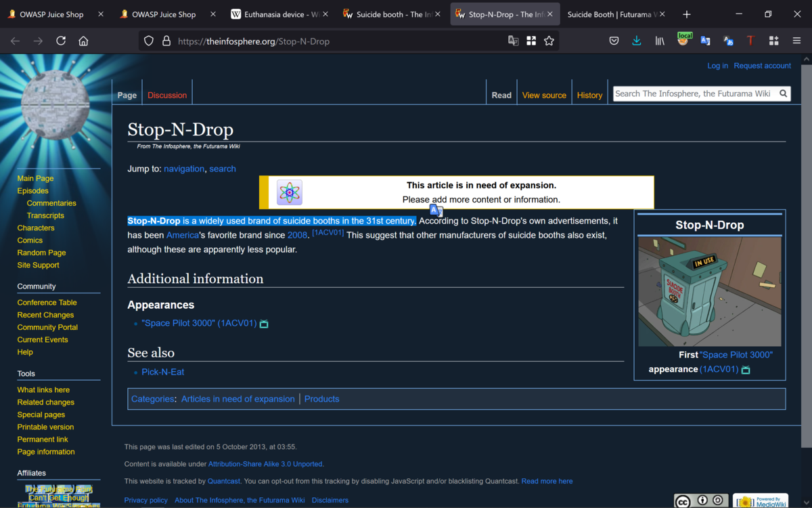Follow the America link in article
812x508 pixels.
point(183,235)
